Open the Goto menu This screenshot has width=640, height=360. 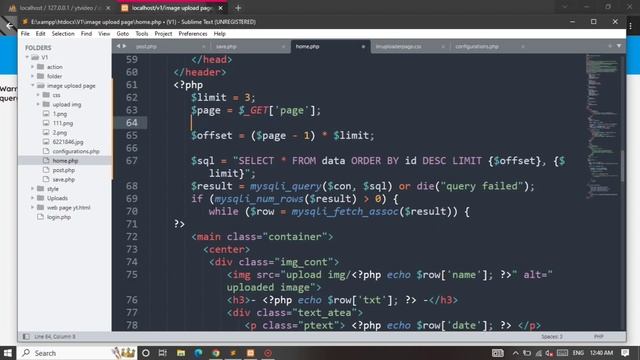tap(122, 33)
